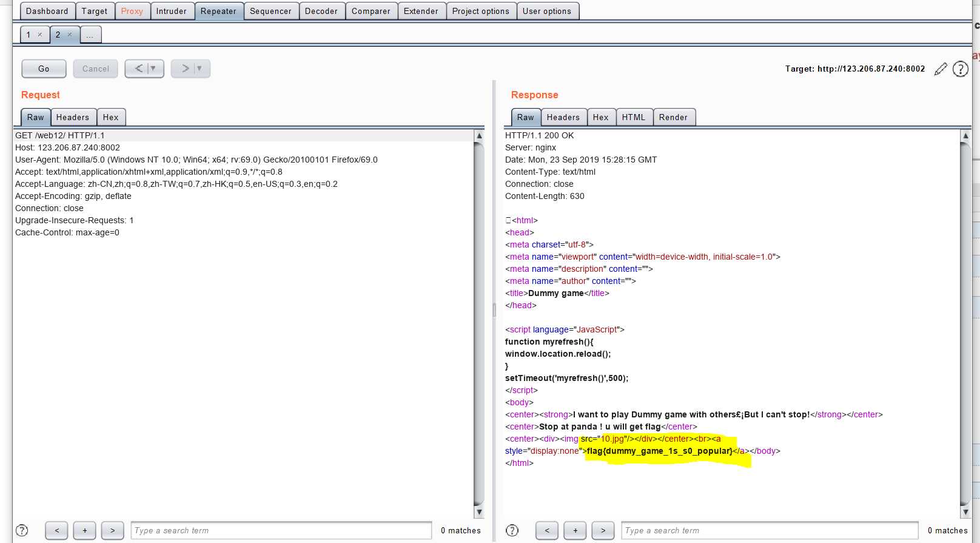Image resolution: width=980 pixels, height=543 pixels.
Task: Edit target with the pencil icon
Action: 941,69
